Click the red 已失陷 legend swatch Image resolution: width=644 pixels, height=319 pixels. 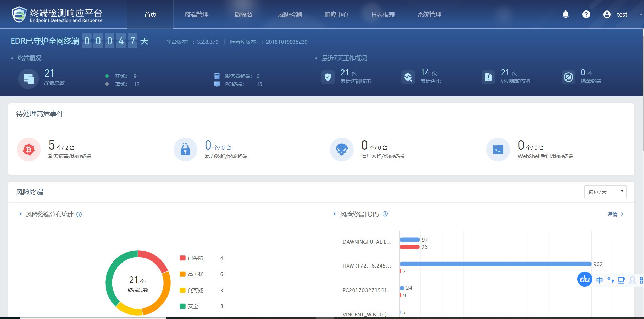tap(183, 258)
